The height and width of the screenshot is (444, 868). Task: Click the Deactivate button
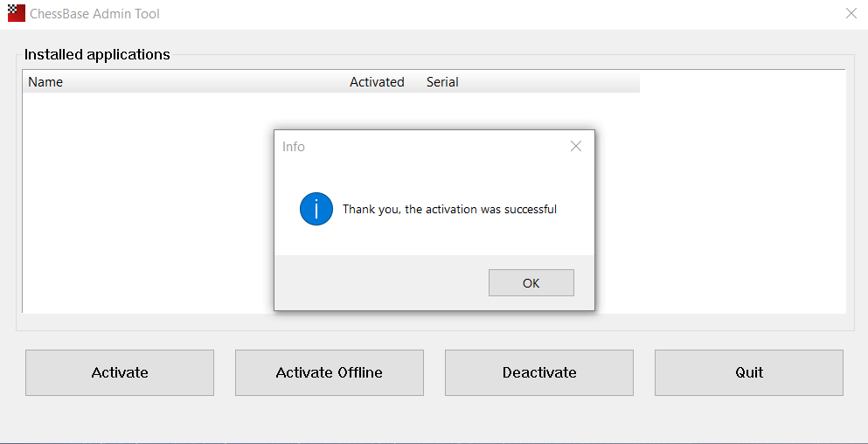click(x=539, y=372)
